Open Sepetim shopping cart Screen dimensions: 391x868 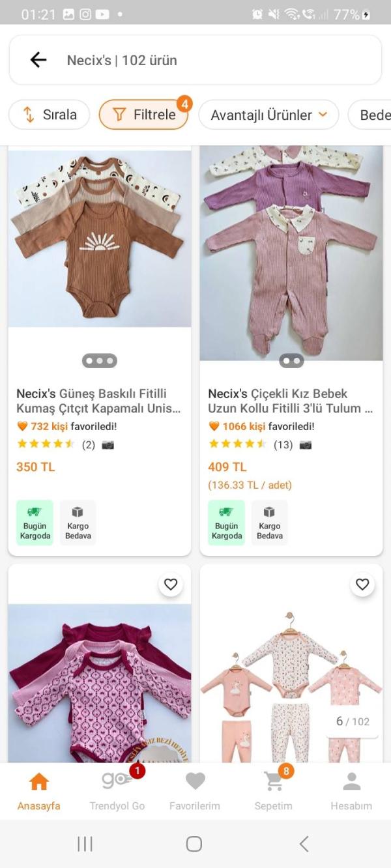tap(274, 788)
